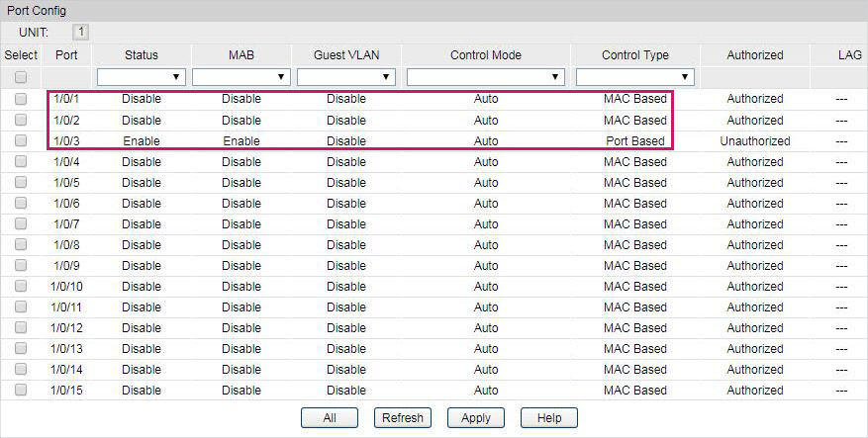Image resolution: width=868 pixels, height=438 pixels.
Task: Mark the checkbox for port 1/0/10
Action: pyautogui.click(x=21, y=286)
